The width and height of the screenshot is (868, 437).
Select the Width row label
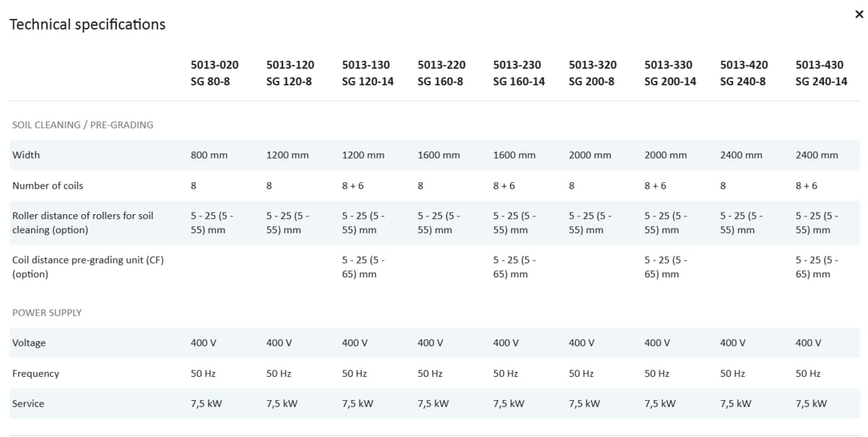pos(26,155)
